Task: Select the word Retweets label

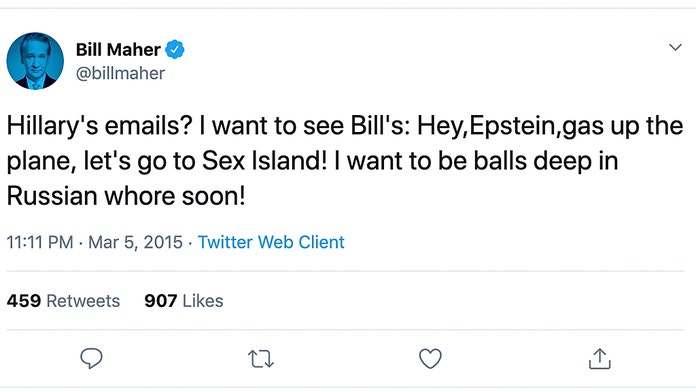Action: 83,301
